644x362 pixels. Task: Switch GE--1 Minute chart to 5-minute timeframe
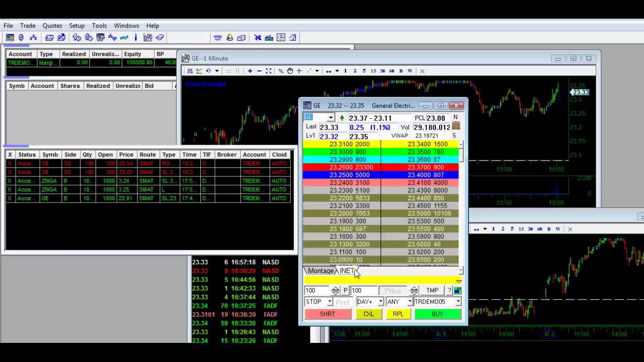(364, 71)
